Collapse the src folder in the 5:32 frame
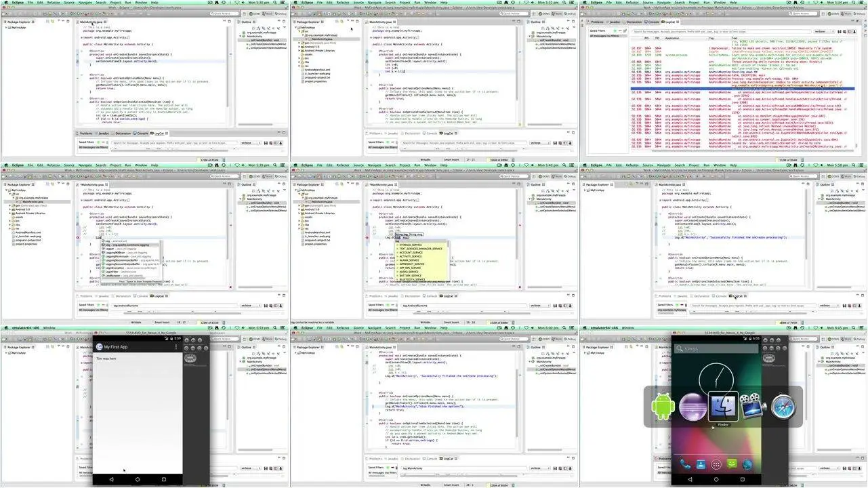Viewport: 868px width, 488px height. tap(299, 31)
